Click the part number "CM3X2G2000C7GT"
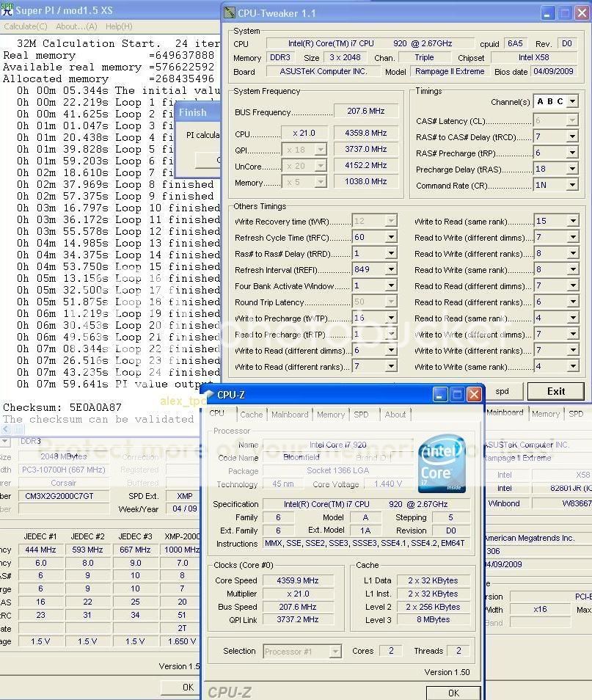 (59, 496)
